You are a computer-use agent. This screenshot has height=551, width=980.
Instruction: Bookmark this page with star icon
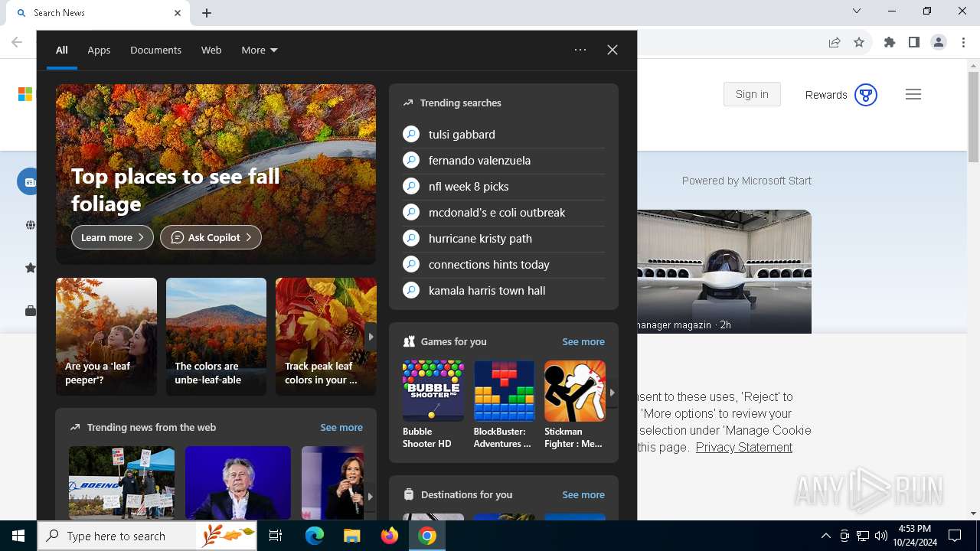click(859, 42)
